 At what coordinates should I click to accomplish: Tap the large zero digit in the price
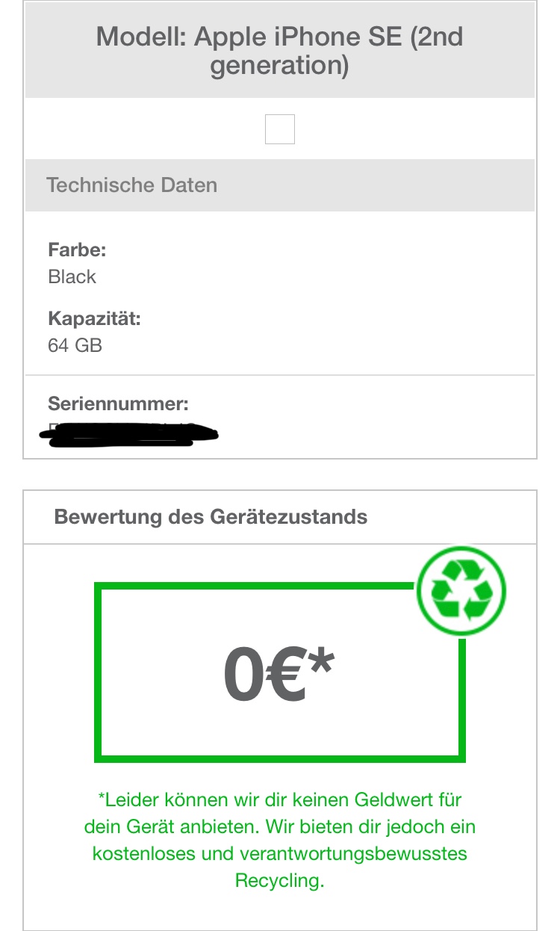point(244,675)
